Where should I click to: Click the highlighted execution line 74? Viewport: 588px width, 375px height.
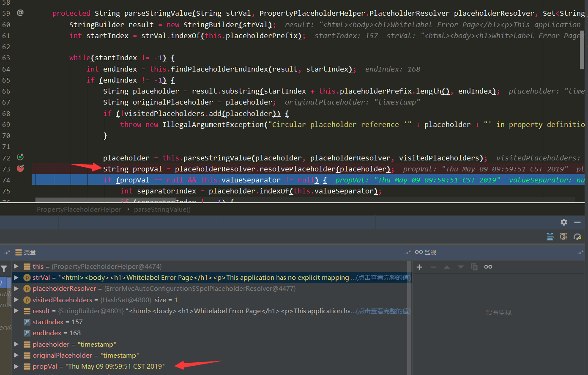pyautogui.click(x=308, y=180)
